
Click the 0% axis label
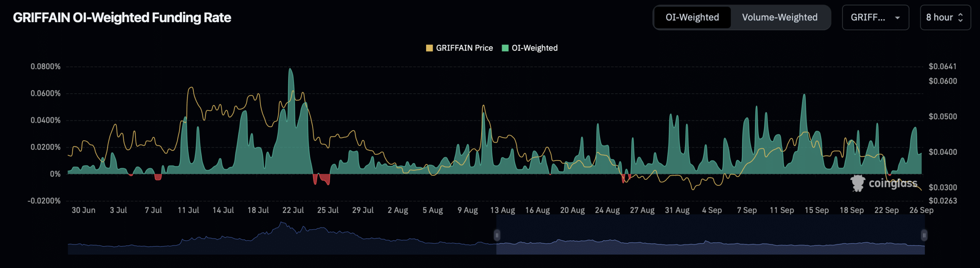(x=55, y=174)
